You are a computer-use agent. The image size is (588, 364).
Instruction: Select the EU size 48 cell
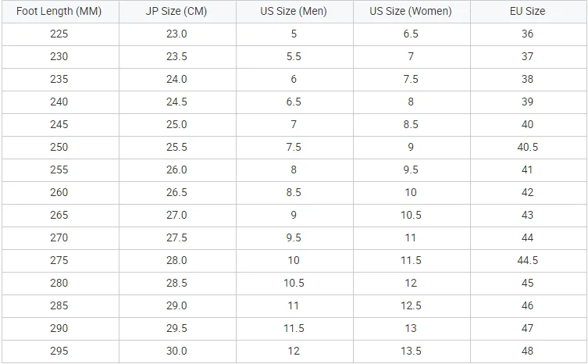point(528,352)
